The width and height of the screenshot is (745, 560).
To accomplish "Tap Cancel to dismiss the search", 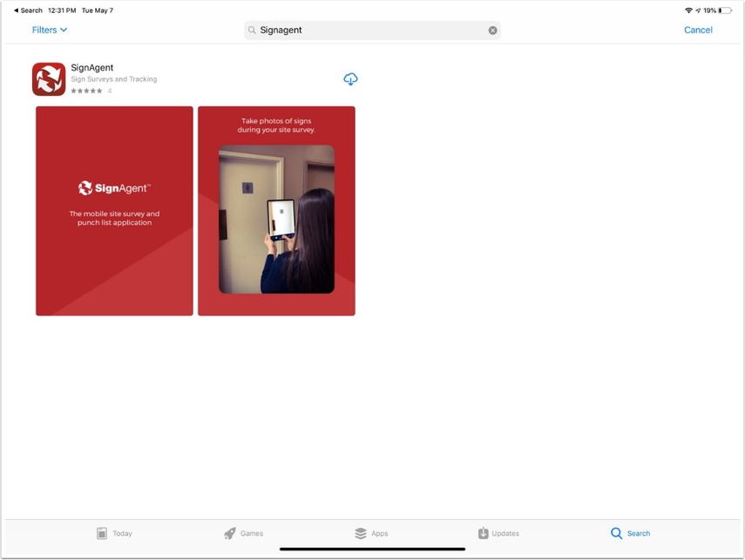I will (698, 30).
